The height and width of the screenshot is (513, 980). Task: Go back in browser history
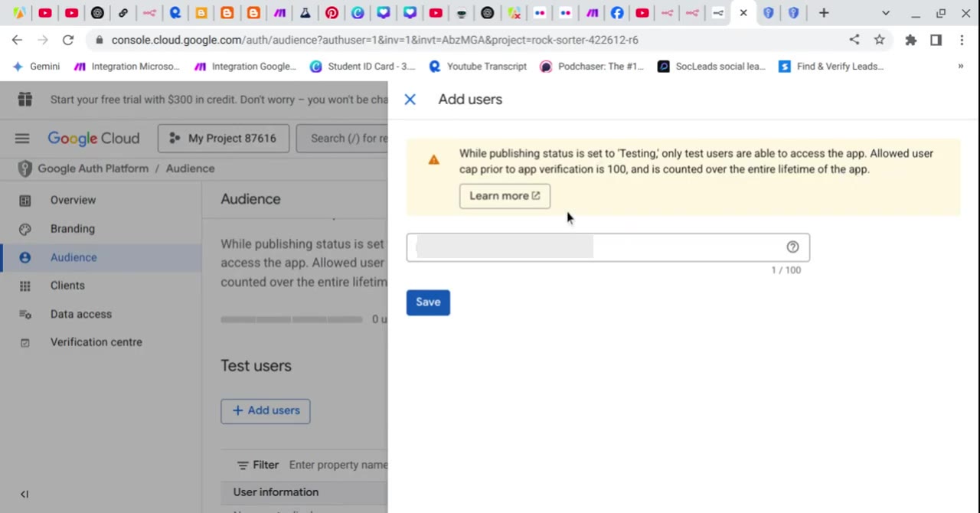tap(17, 40)
